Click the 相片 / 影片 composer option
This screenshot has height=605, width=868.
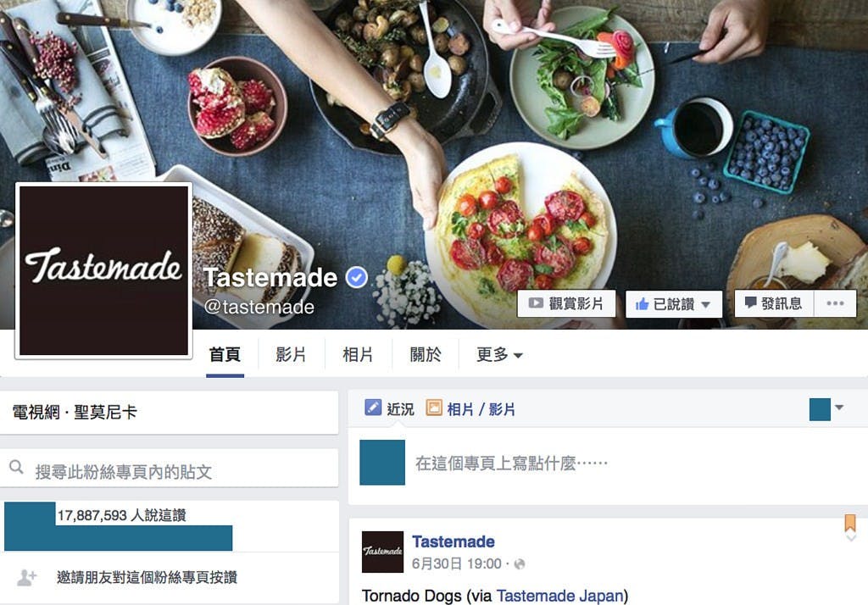pos(470,408)
